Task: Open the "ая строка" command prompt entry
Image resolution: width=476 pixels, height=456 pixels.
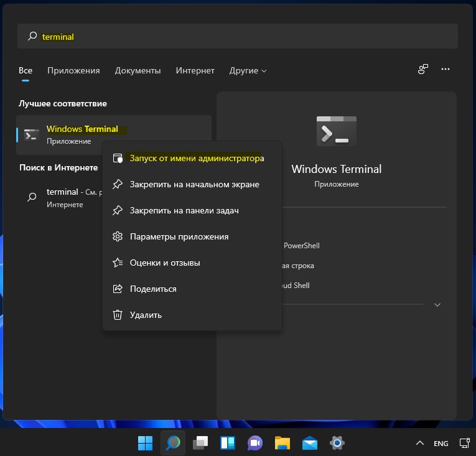Action: coord(298,266)
